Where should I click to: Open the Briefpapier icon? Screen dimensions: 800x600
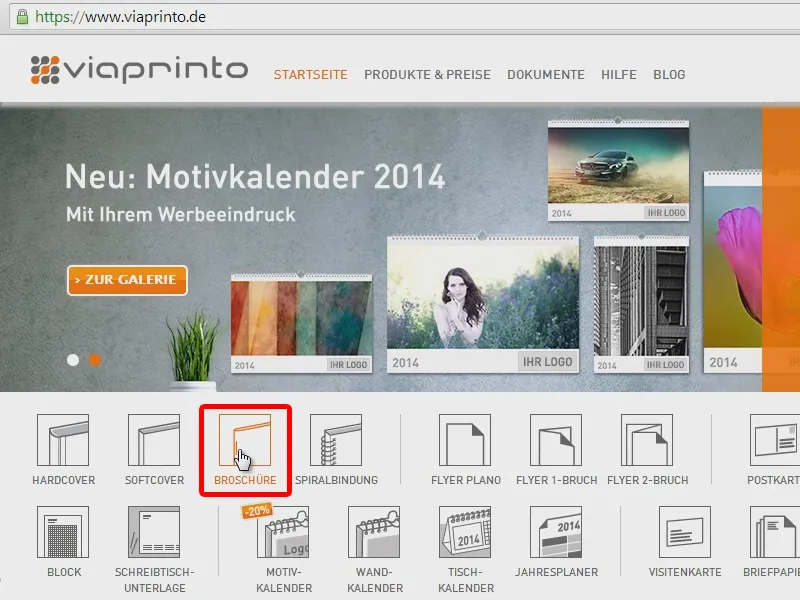[774, 532]
